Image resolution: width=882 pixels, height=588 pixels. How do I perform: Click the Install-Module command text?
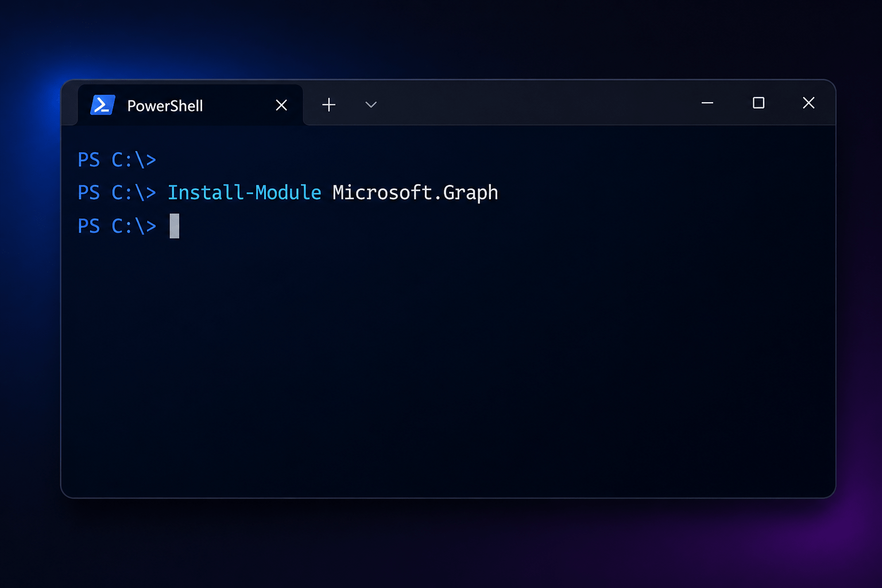tap(244, 192)
